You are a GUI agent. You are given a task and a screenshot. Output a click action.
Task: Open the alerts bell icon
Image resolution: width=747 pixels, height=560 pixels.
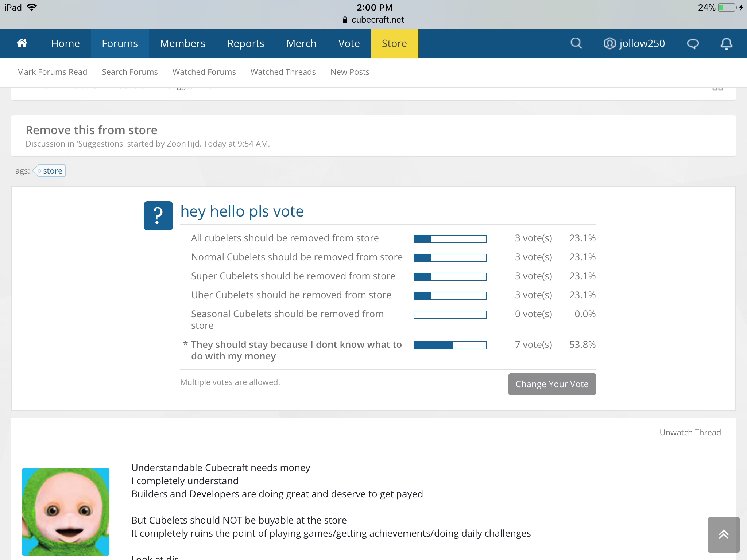(x=726, y=44)
